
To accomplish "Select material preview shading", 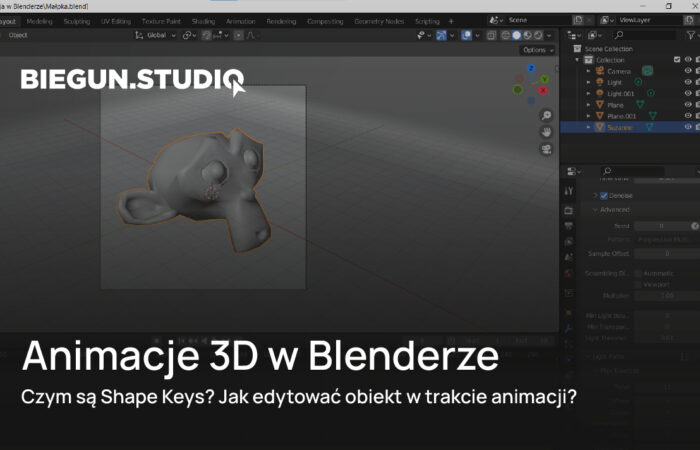I will pyautogui.click(x=528, y=35).
